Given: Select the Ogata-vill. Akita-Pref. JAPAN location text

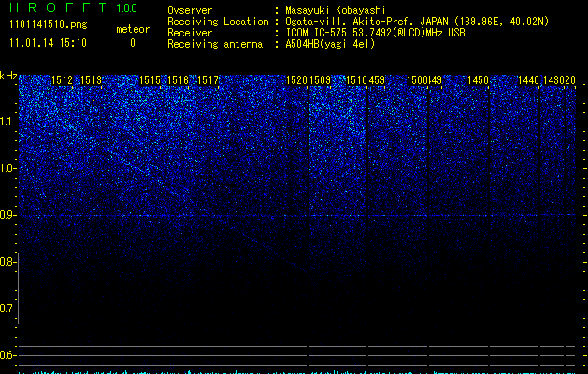Looking at the screenshot, I should 417,22.
